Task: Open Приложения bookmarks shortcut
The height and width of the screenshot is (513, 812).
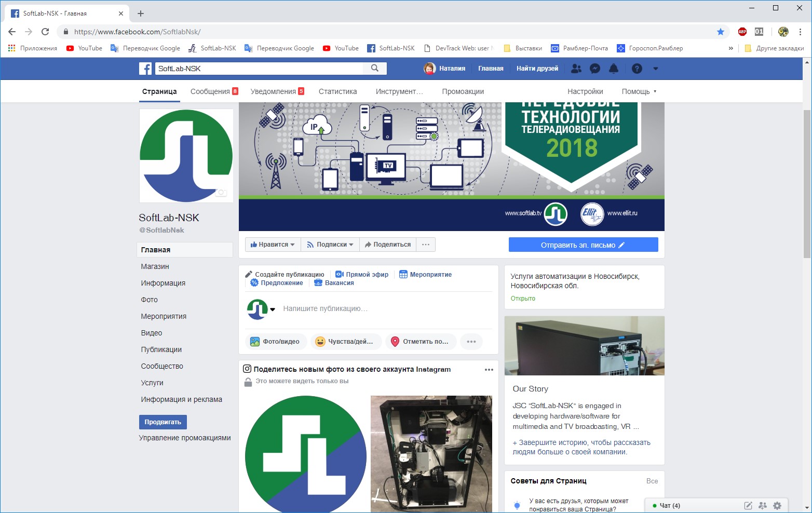Action: pos(33,48)
